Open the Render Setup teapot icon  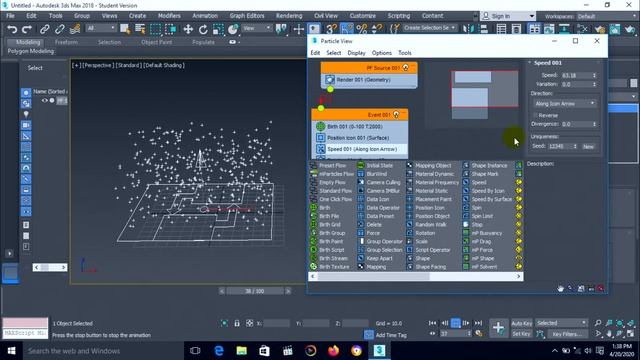pos(600,29)
